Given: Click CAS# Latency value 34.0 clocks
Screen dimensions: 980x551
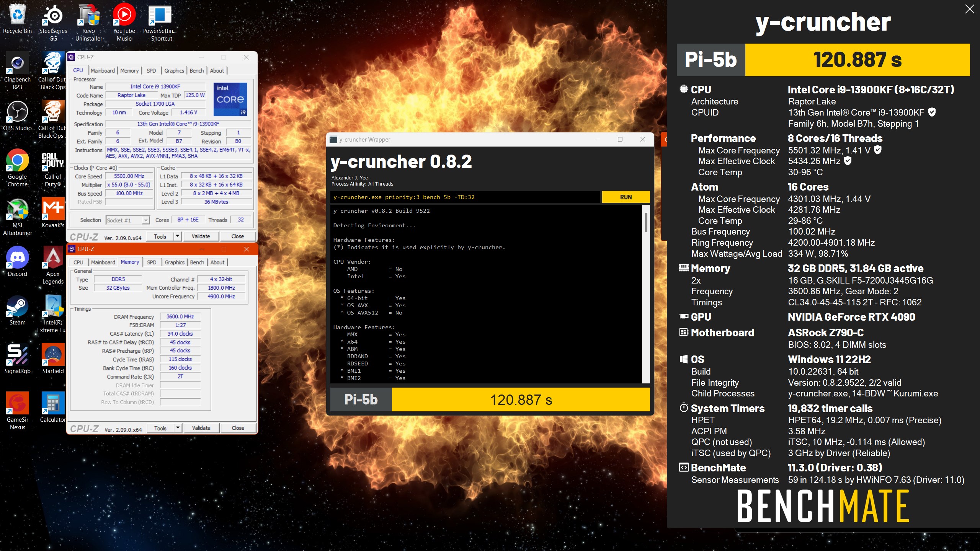Looking at the screenshot, I should tap(180, 334).
